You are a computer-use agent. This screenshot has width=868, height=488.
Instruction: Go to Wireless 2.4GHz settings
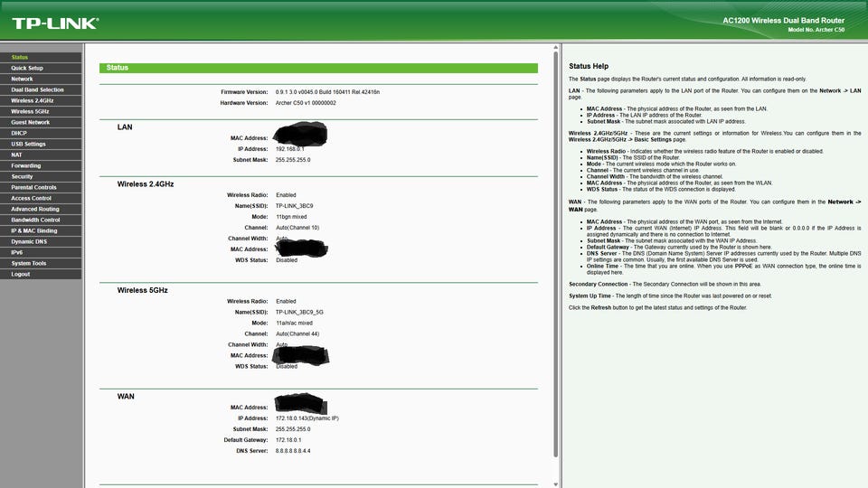tap(41, 100)
